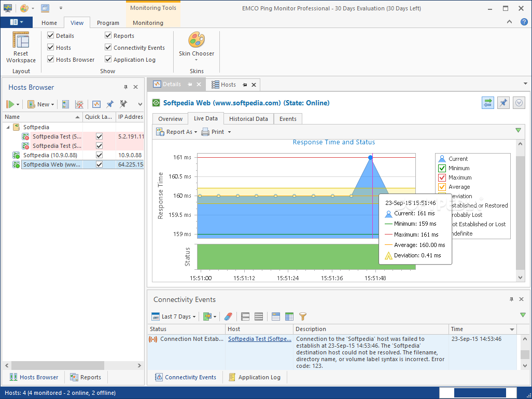Image resolution: width=532 pixels, height=399 pixels.
Task: Click the switch host arrows icon in Details
Action: click(487, 103)
